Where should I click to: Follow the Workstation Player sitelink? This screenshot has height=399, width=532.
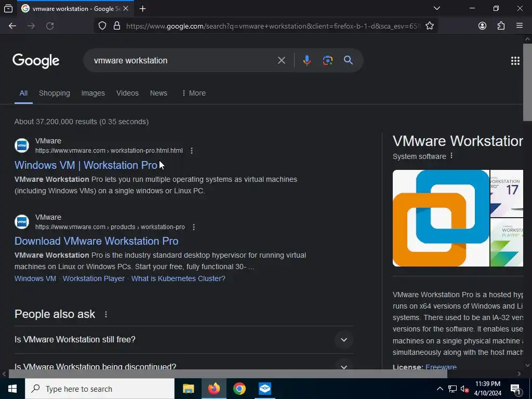(x=94, y=278)
